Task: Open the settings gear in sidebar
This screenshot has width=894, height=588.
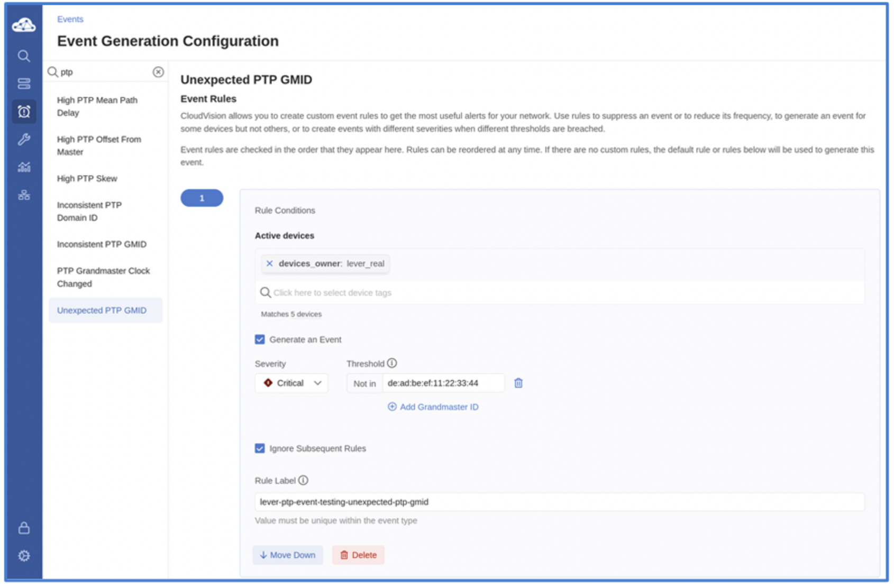Action: tap(24, 556)
